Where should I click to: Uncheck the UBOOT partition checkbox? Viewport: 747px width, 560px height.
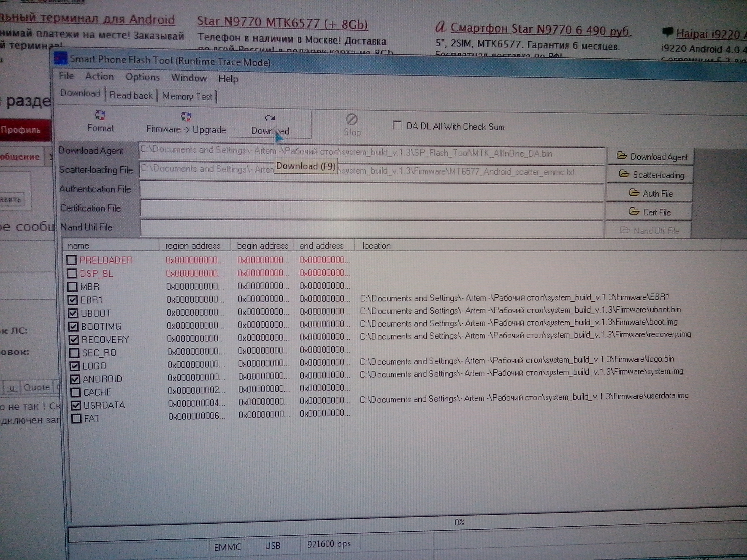73,313
